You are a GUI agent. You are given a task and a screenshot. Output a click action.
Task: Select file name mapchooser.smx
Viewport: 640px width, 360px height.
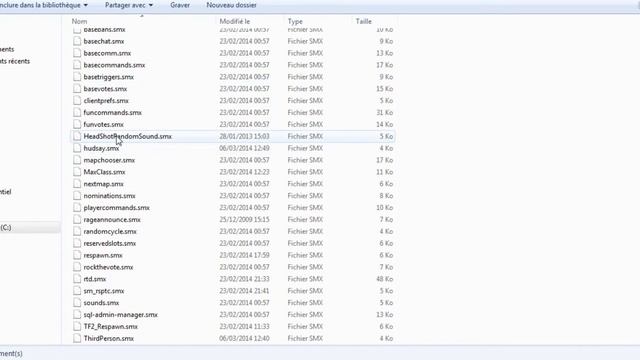coord(109,160)
